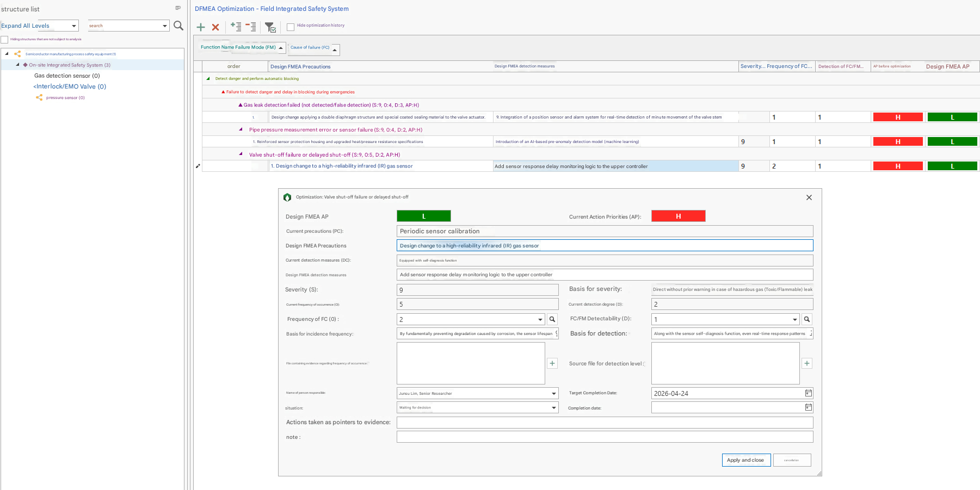Click the cancellation button in the dialog
The image size is (980, 490).
792,460
